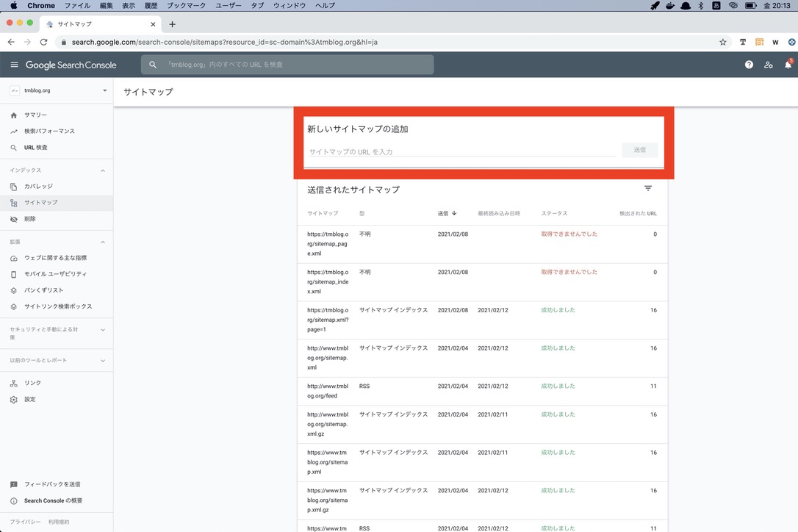Viewport: 798px width, 532px height.
Task: Click the Bluetooth icon in menu bar
Action: tap(701, 6)
